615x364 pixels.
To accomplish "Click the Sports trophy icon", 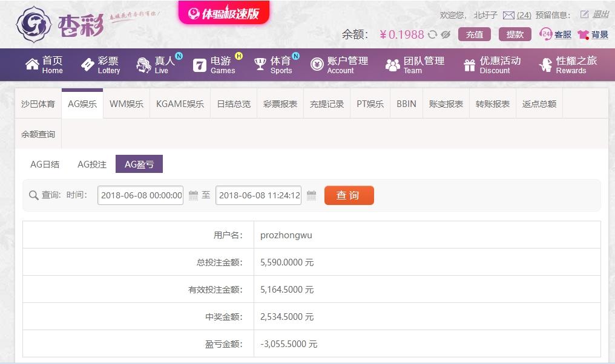I will [260, 64].
